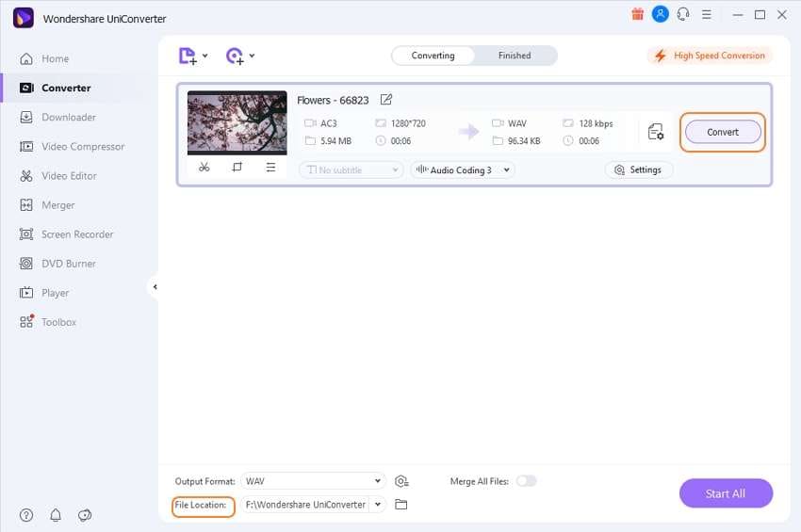The height and width of the screenshot is (532, 801).
Task: Click the Start All button
Action: (x=726, y=493)
